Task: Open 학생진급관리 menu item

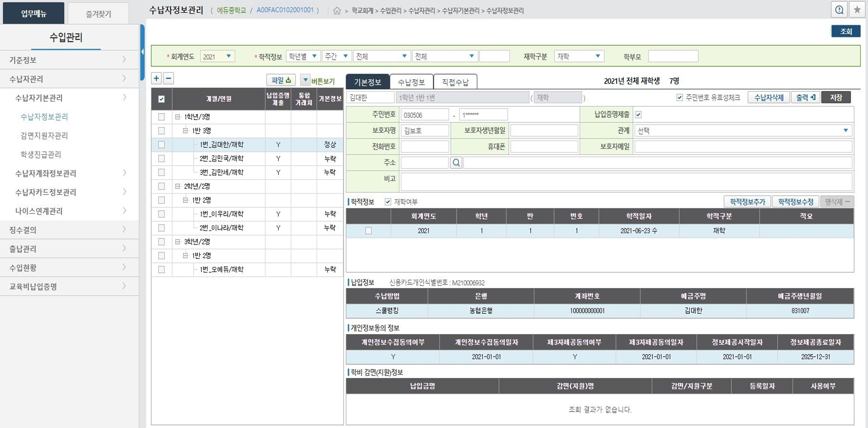Action: tap(41, 154)
